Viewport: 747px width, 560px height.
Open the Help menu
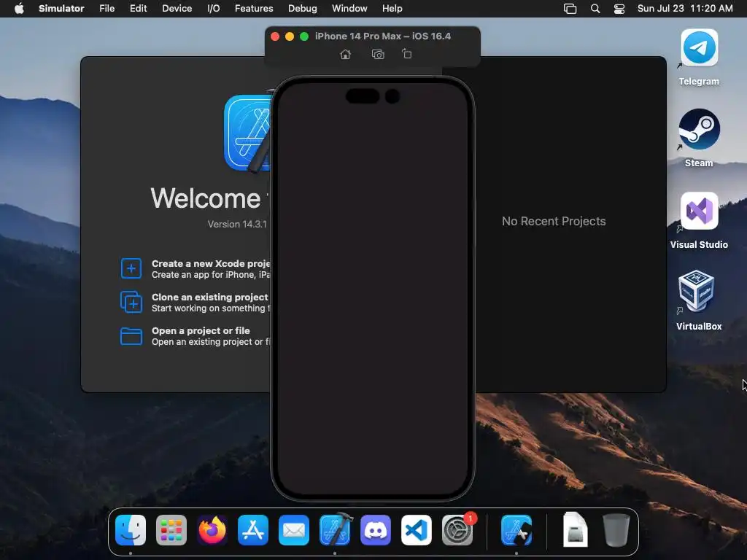coord(392,9)
